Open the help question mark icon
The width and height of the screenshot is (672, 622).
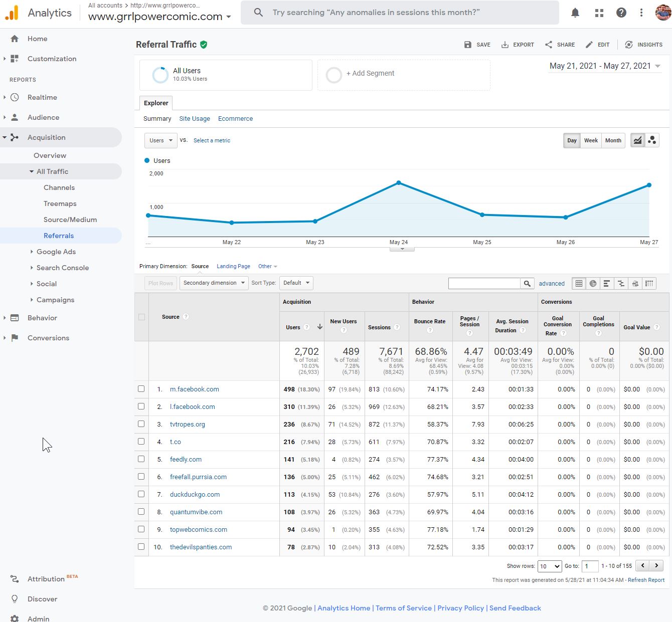[621, 13]
